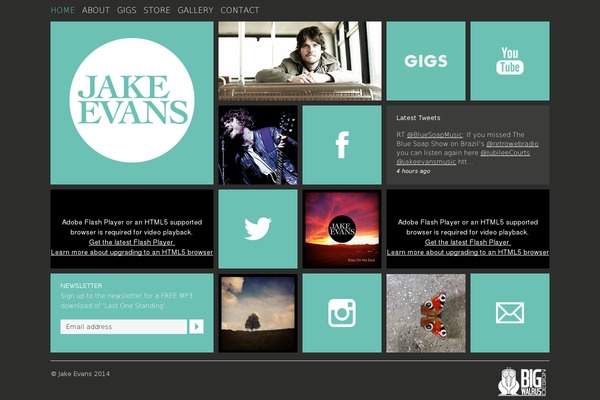Open the STORE page
This screenshot has height=400, width=600.
pos(157,10)
